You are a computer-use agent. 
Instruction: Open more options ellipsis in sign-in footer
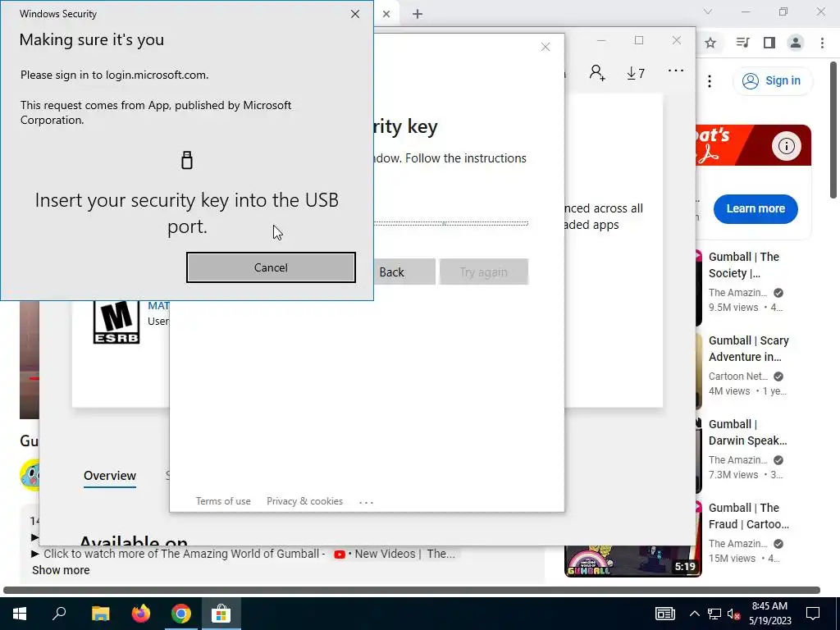click(x=366, y=502)
